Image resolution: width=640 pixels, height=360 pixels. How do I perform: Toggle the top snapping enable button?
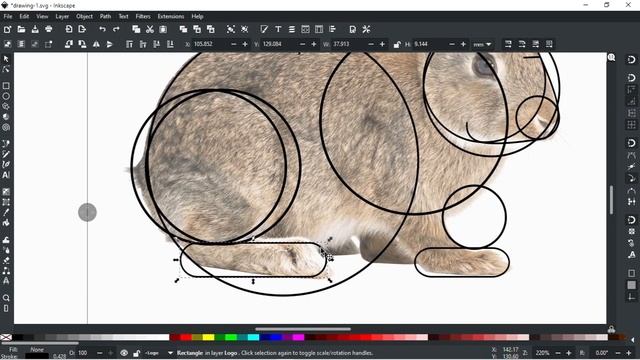pyautogui.click(x=631, y=60)
